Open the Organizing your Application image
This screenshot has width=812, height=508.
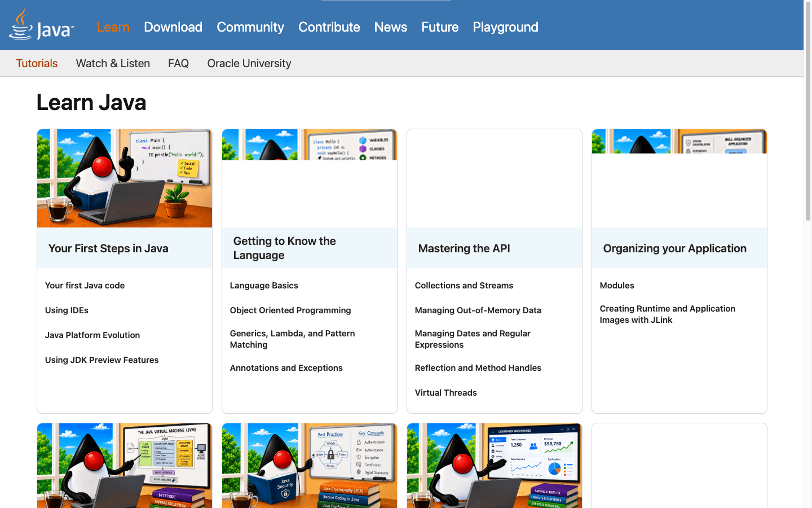[x=679, y=141]
